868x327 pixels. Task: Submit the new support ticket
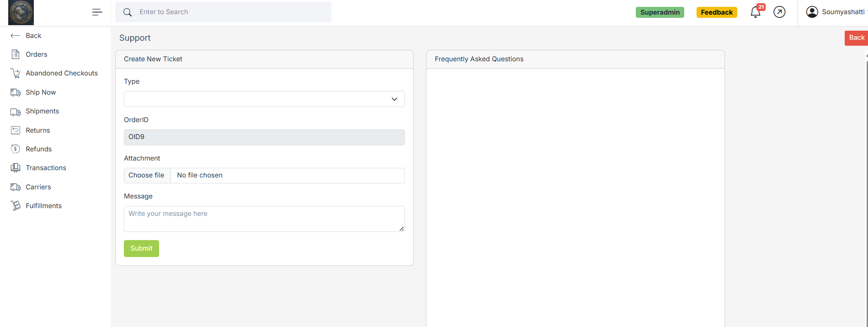coord(141,248)
